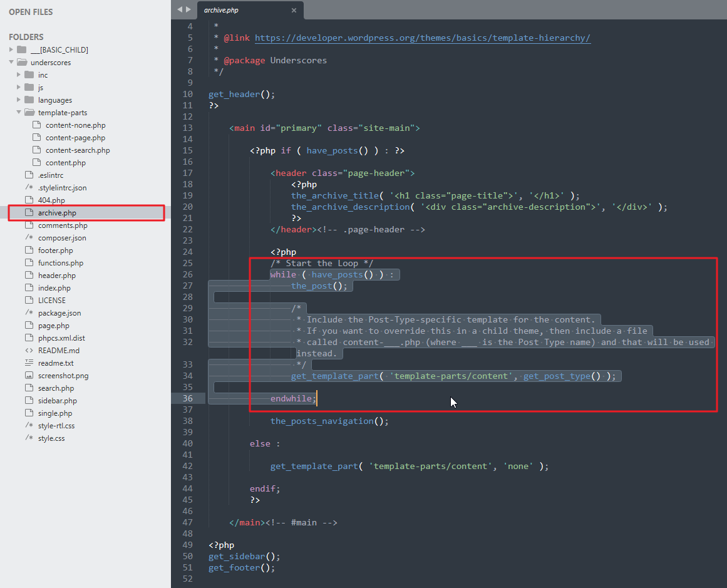The width and height of the screenshot is (727, 588).
Task: Click the tab-history forward arrow
Action: 188,9
